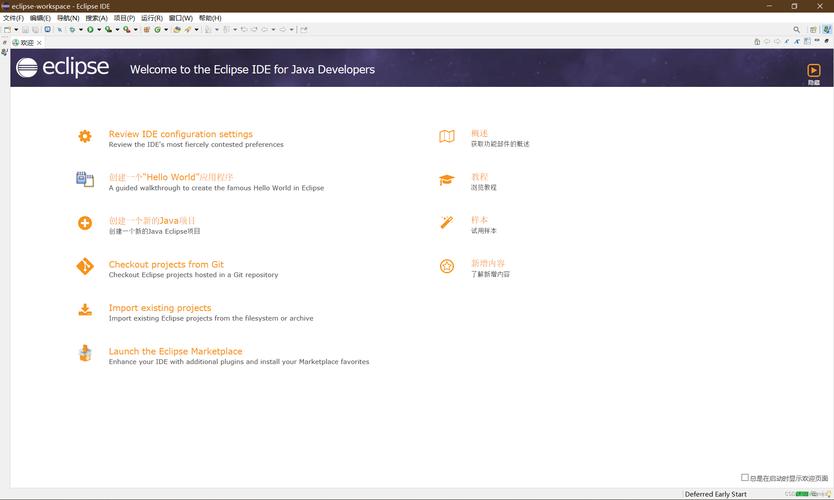Toggle Skip All Breakpoints icon

point(60,30)
